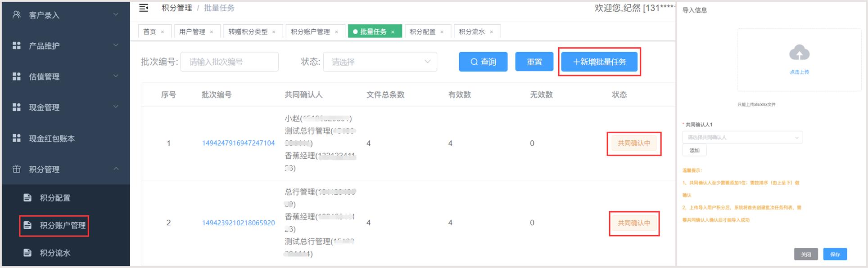Viewport: 868px width, 268px height.
Task: Click the 批次编号 input field
Action: (x=229, y=62)
